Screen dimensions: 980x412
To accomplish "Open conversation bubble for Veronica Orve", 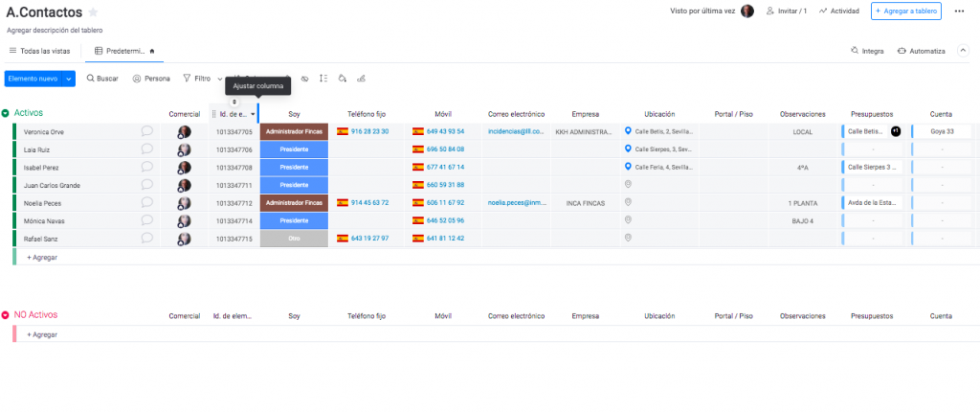I will pyautogui.click(x=146, y=131).
